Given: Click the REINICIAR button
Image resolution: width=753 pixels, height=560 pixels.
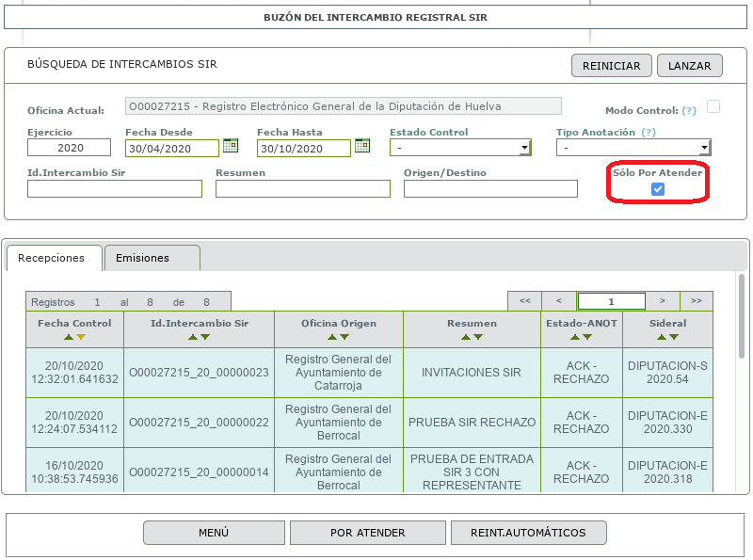Looking at the screenshot, I should 611,66.
